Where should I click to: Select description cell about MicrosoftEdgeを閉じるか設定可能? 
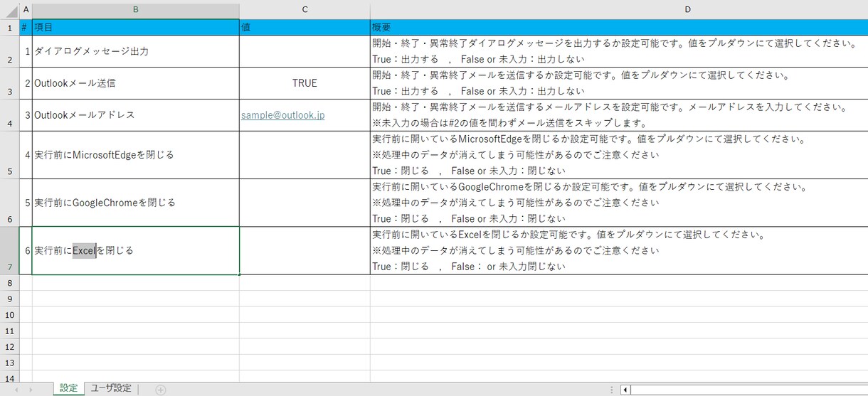(619, 155)
